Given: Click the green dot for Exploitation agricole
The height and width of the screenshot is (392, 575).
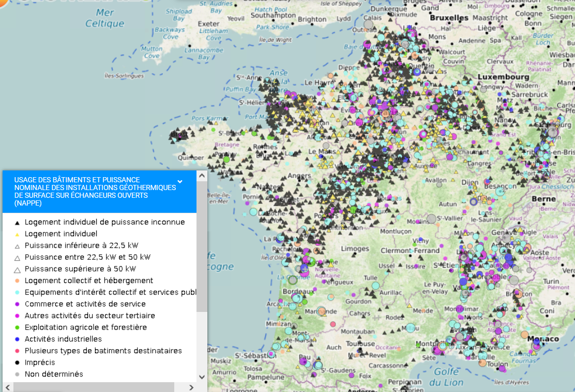Looking at the screenshot, I should [17, 328].
